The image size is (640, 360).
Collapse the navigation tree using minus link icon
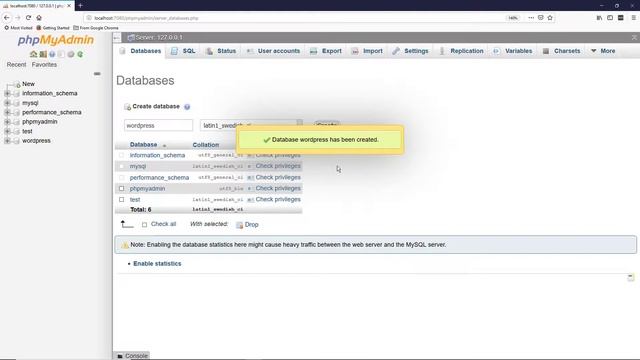click(x=97, y=74)
